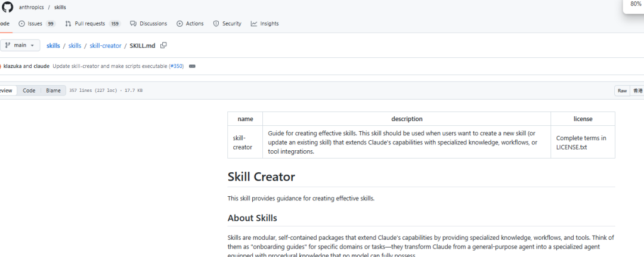Expand commit message ellipsis button
The height and width of the screenshot is (257, 644).
click(192, 66)
